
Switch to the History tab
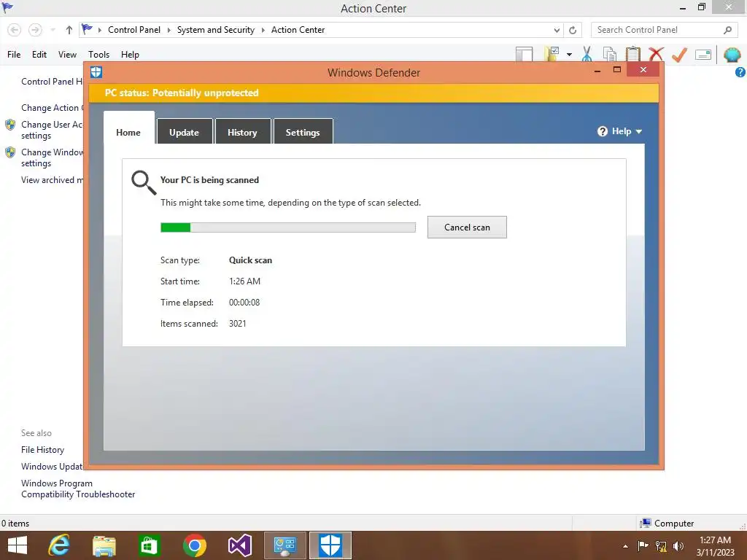click(242, 132)
